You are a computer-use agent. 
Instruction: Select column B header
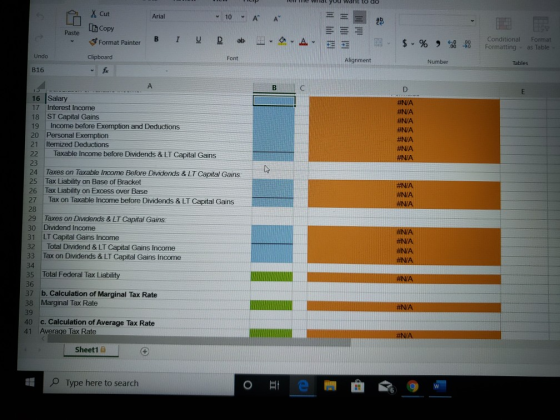pyautogui.click(x=274, y=88)
